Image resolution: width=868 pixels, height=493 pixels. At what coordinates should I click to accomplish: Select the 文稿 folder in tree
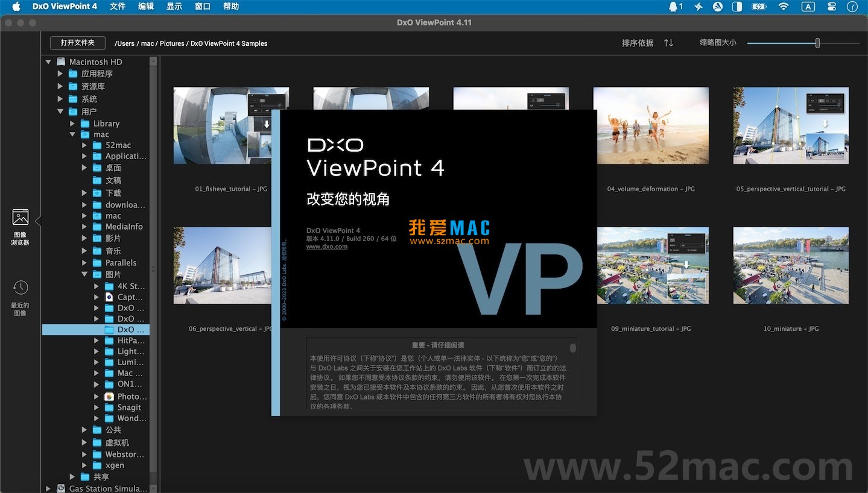113,180
